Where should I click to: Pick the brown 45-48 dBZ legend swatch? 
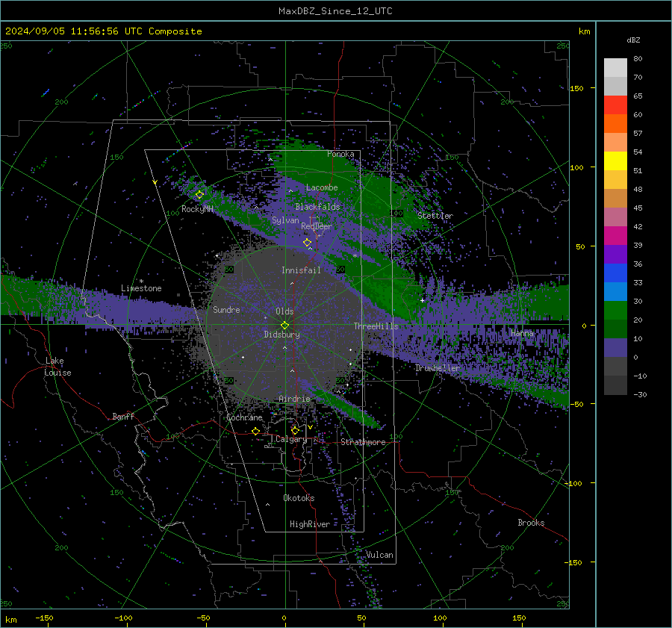pos(615,199)
